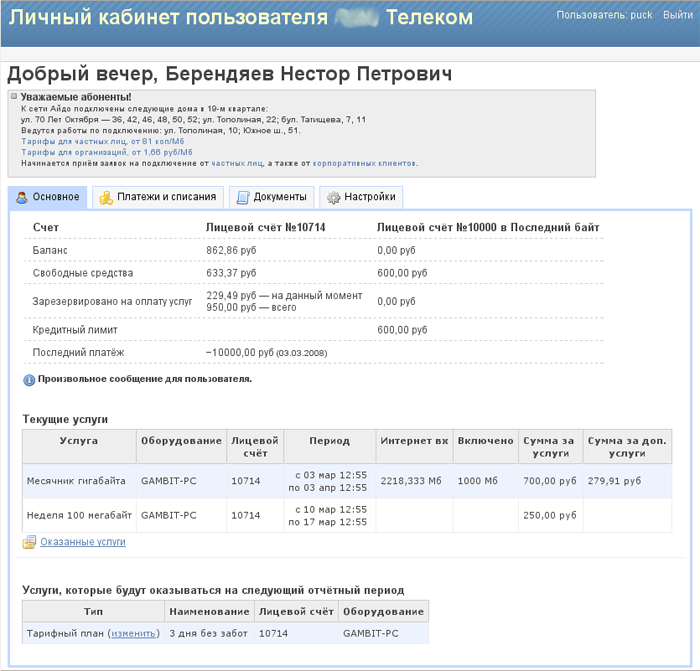Open the Оказанные услуги link
Screen dimensions: 700x671
[83, 542]
